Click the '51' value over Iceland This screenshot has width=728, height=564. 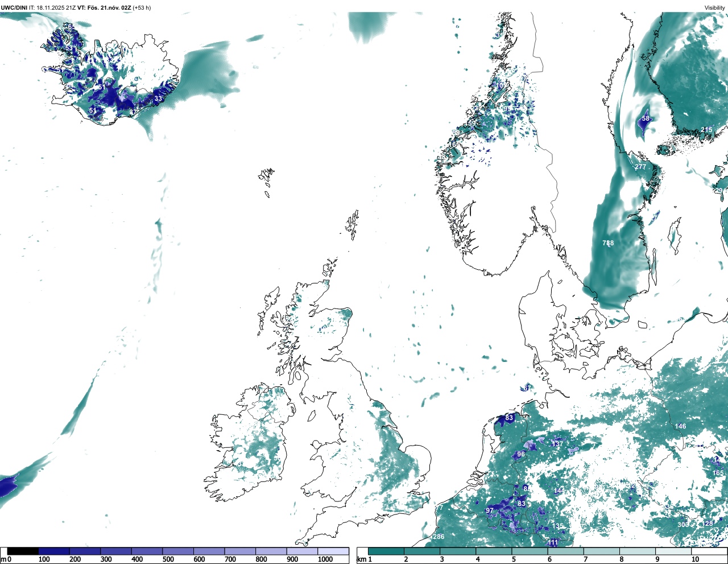click(93, 110)
